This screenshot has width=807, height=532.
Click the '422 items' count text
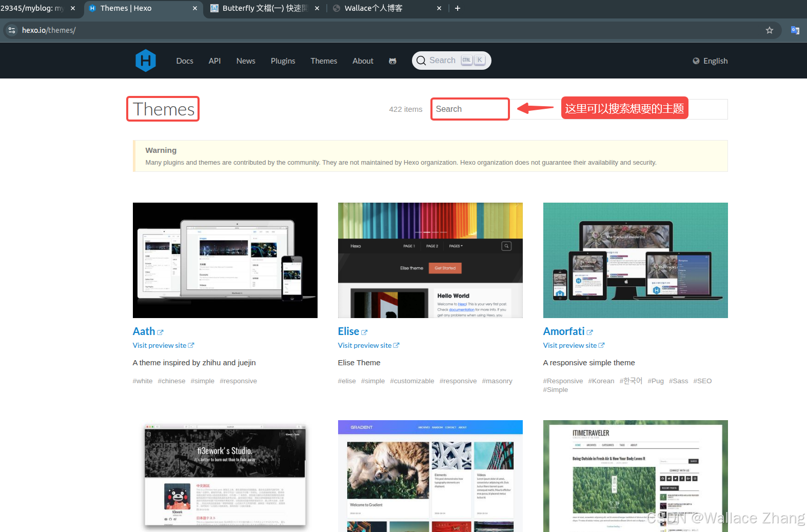pyautogui.click(x=406, y=109)
